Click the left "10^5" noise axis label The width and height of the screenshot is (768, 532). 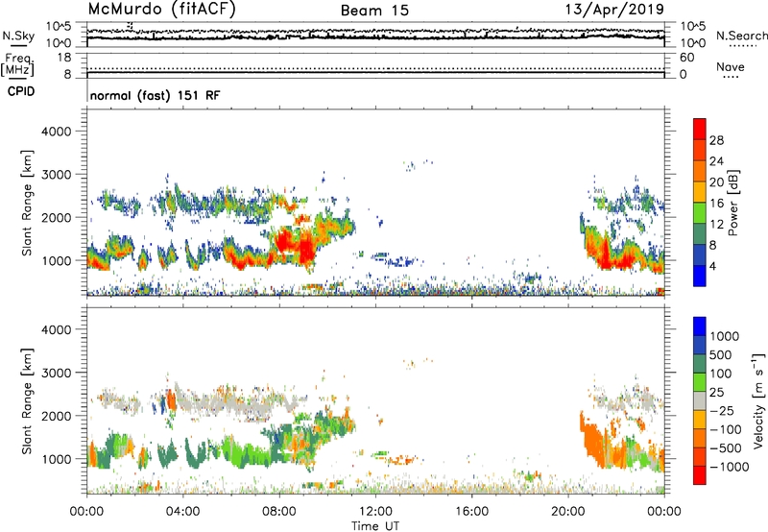[59, 26]
